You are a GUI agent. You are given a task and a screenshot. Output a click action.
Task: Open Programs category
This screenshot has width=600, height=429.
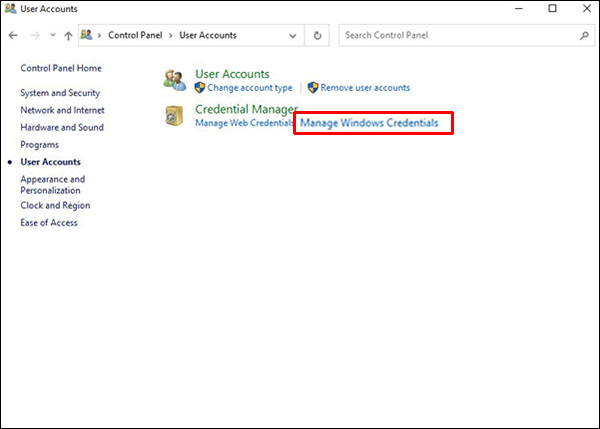coord(39,145)
